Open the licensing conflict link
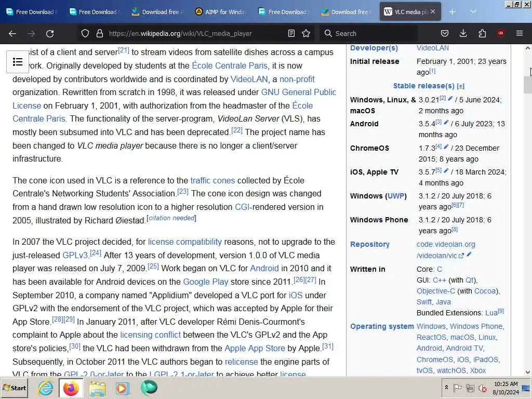The image size is (532, 399). click(150, 335)
